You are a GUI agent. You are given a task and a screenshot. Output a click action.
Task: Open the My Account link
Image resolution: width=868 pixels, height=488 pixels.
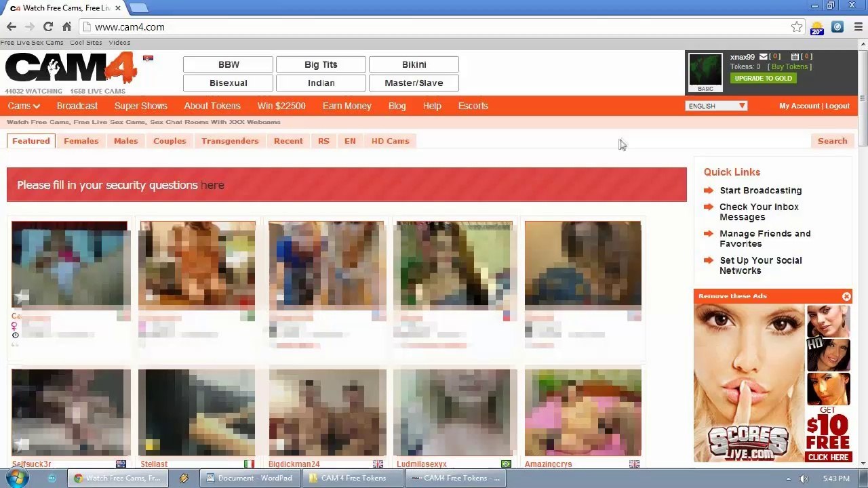(800, 106)
